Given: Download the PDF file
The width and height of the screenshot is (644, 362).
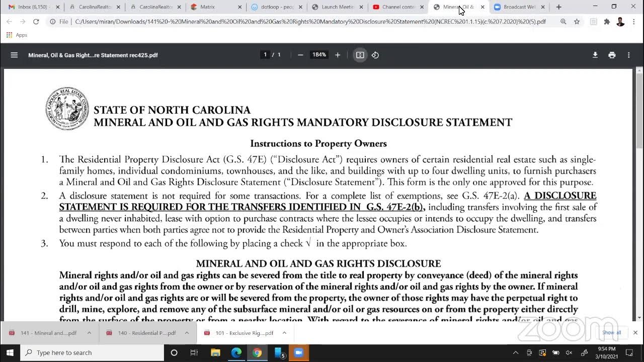Looking at the screenshot, I should (595, 55).
